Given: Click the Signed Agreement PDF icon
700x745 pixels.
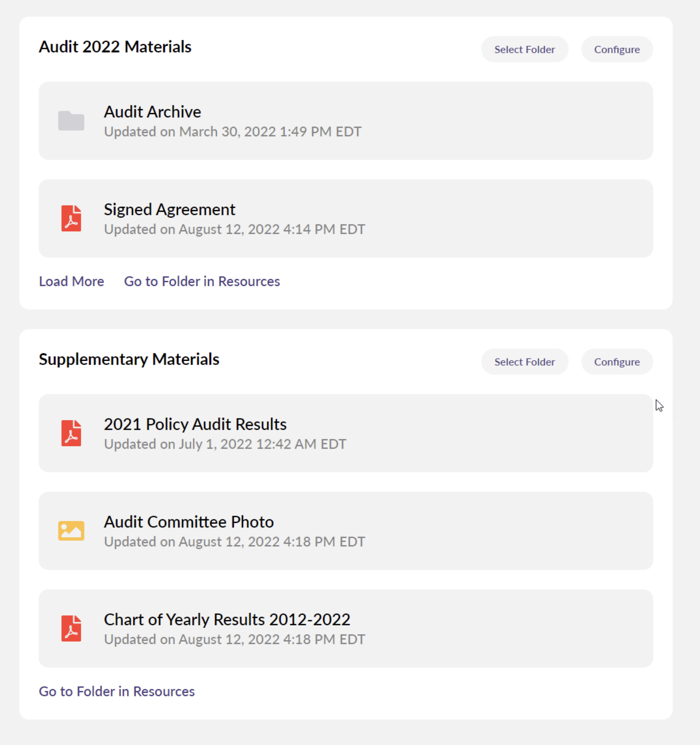Looking at the screenshot, I should click(x=71, y=218).
